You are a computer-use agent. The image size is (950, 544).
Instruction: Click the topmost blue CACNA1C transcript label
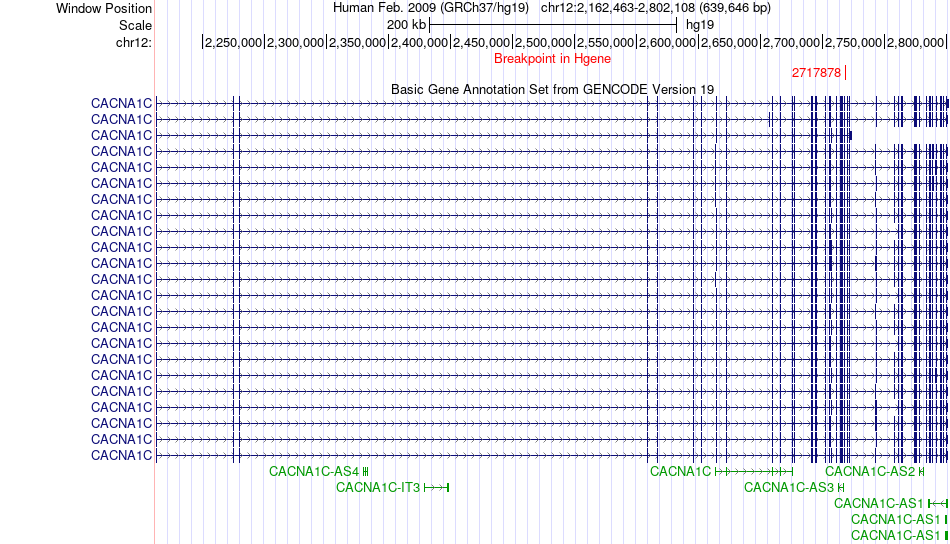point(121,103)
